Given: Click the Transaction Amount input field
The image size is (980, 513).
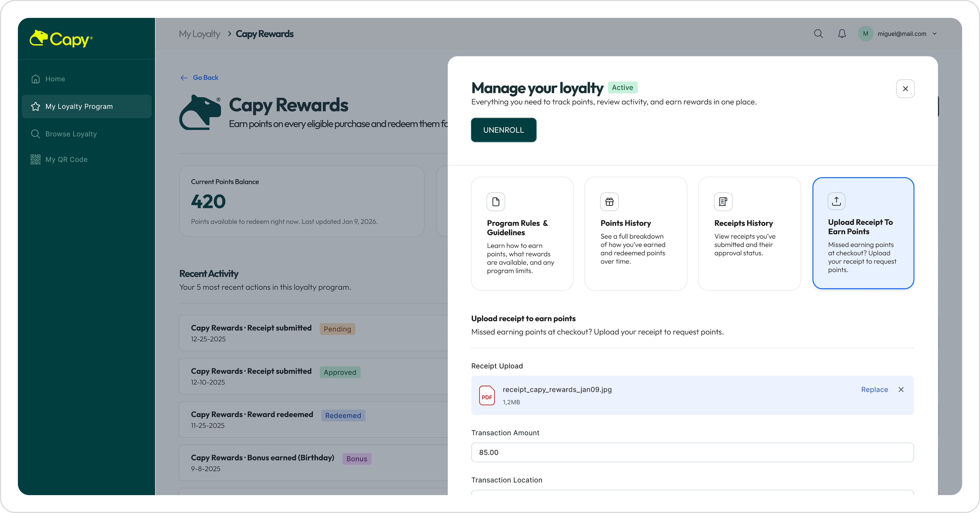Looking at the screenshot, I should tap(692, 452).
